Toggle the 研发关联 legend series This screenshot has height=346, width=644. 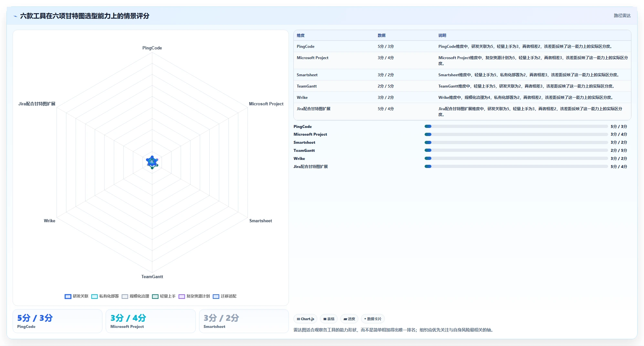coord(77,296)
